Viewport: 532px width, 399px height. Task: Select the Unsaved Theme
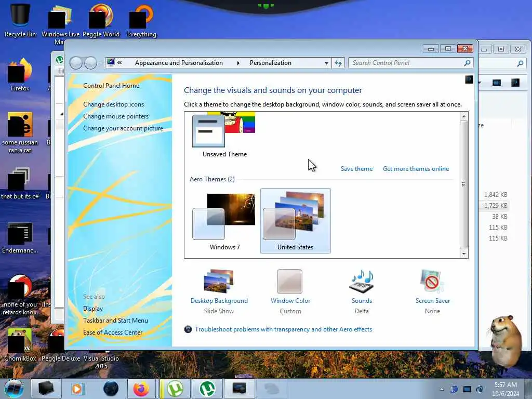[224, 135]
